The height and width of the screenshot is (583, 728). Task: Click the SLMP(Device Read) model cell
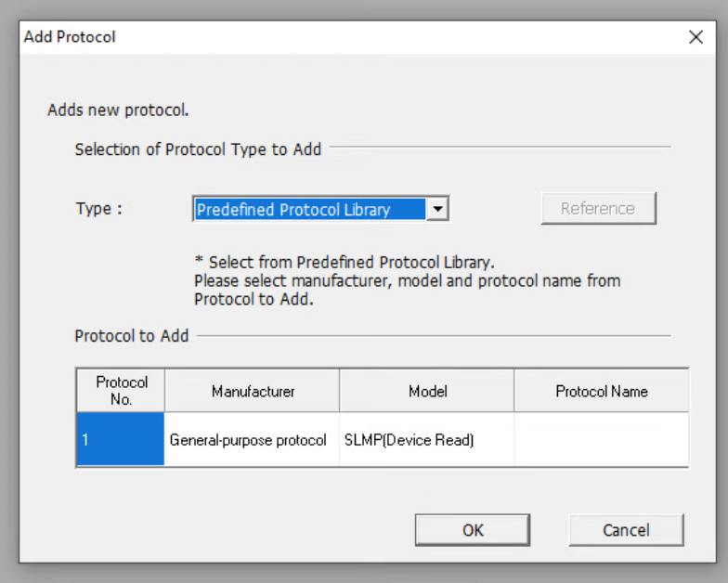pyautogui.click(x=427, y=439)
